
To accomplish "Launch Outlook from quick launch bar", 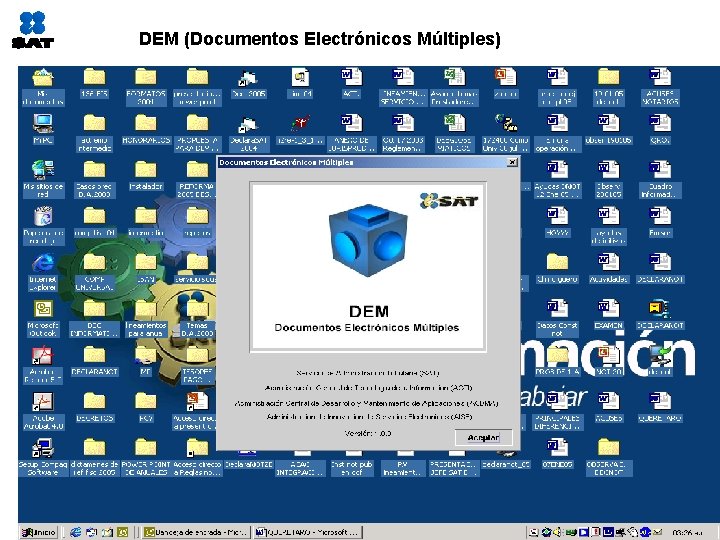I will [x=123, y=532].
